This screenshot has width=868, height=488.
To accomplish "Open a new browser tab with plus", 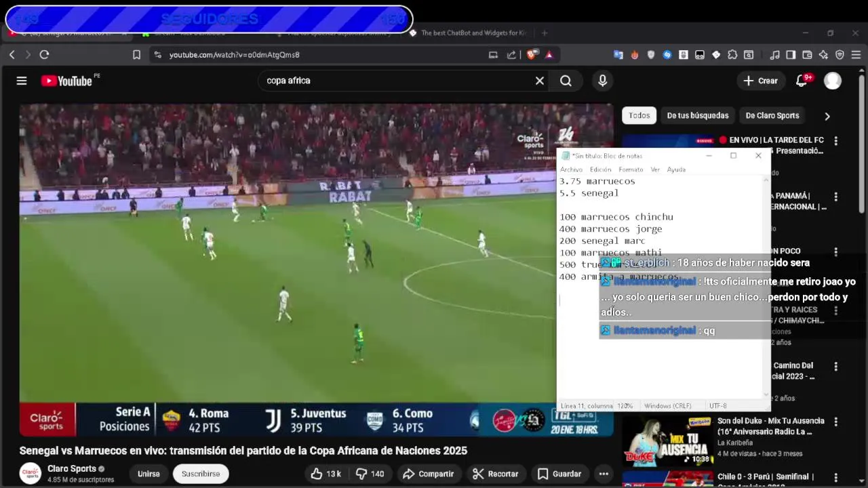I will (x=544, y=33).
